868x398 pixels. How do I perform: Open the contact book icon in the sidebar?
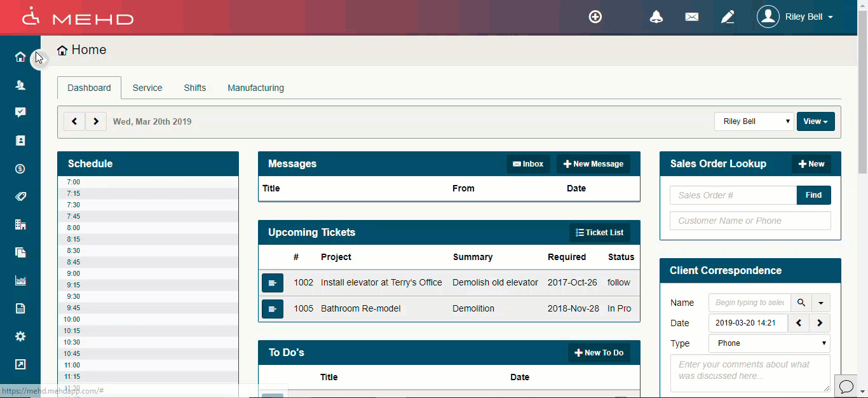coord(20,141)
